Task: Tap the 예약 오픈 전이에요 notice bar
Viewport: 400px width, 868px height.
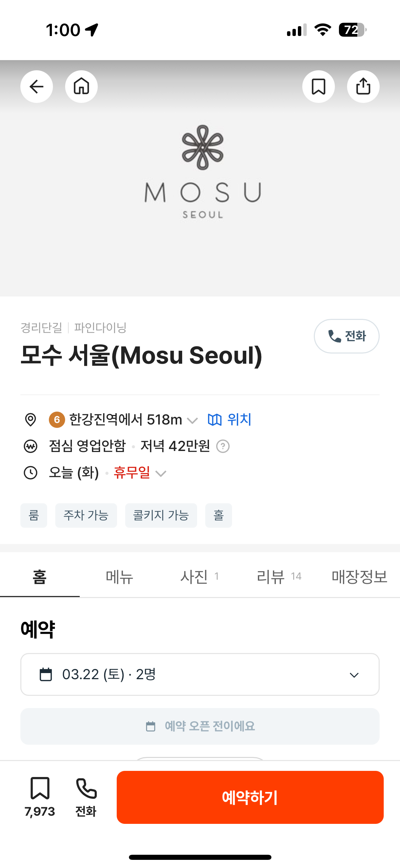Action: (x=200, y=726)
